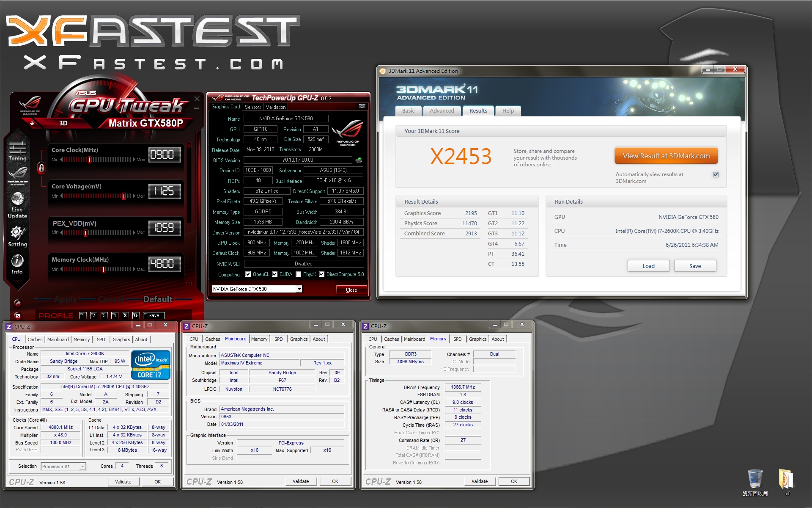Toggle the PhysX checkbox in GPU-Z

click(x=299, y=274)
